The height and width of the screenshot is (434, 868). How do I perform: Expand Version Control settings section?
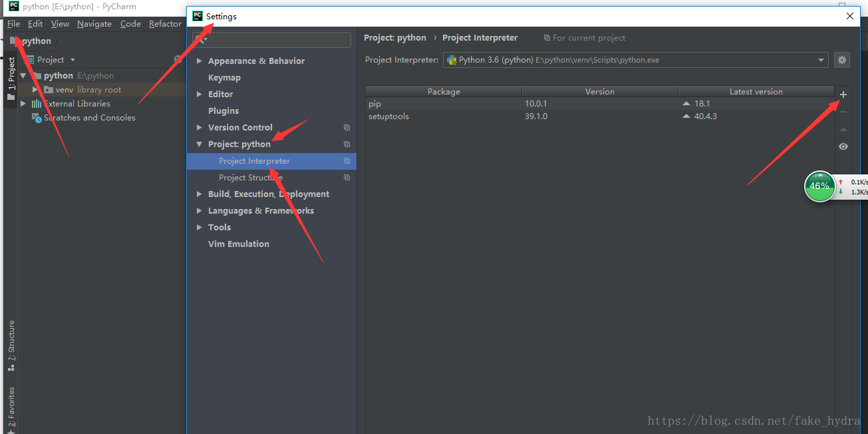coord(199,127)
